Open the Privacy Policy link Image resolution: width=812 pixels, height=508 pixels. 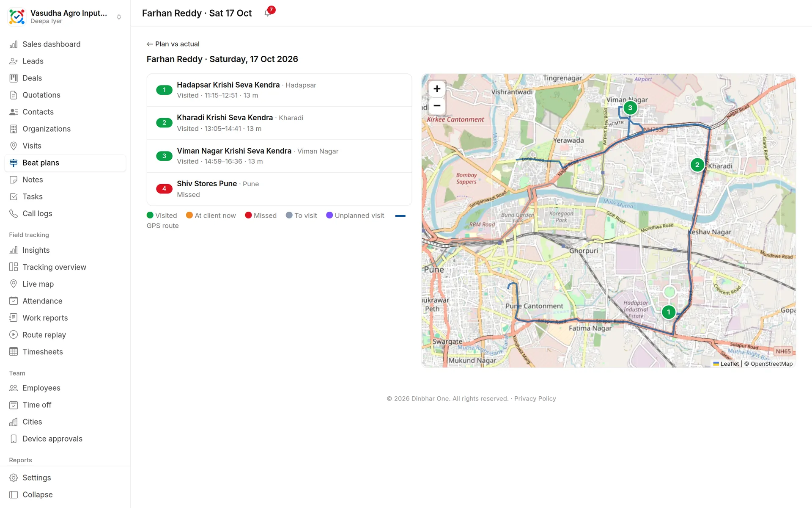[535, 399]
